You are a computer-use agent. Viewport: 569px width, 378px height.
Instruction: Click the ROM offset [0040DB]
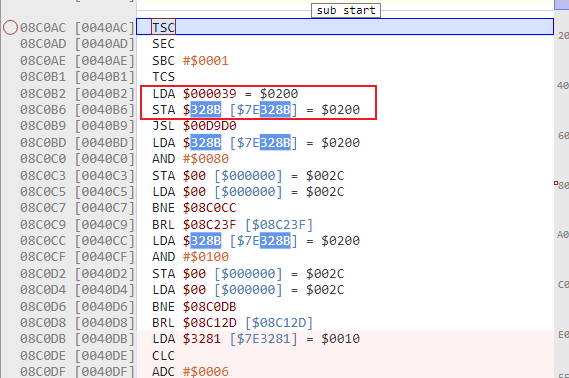point(105,339)
